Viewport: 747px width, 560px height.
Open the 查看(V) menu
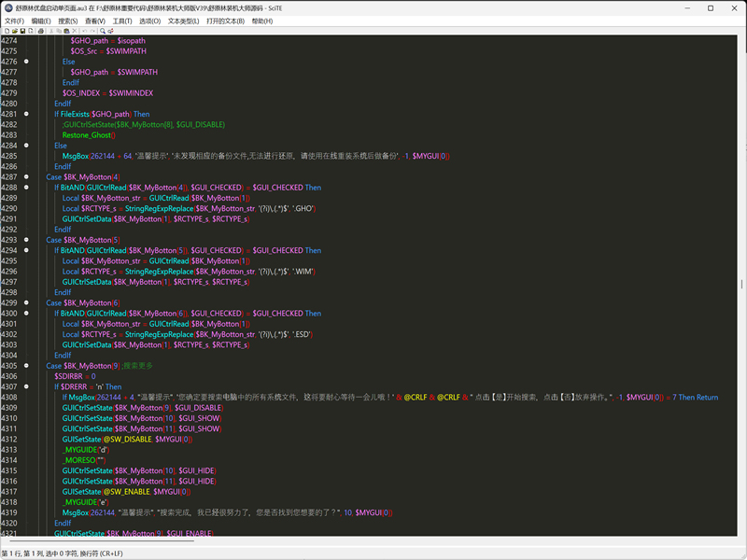click(95, 21)
